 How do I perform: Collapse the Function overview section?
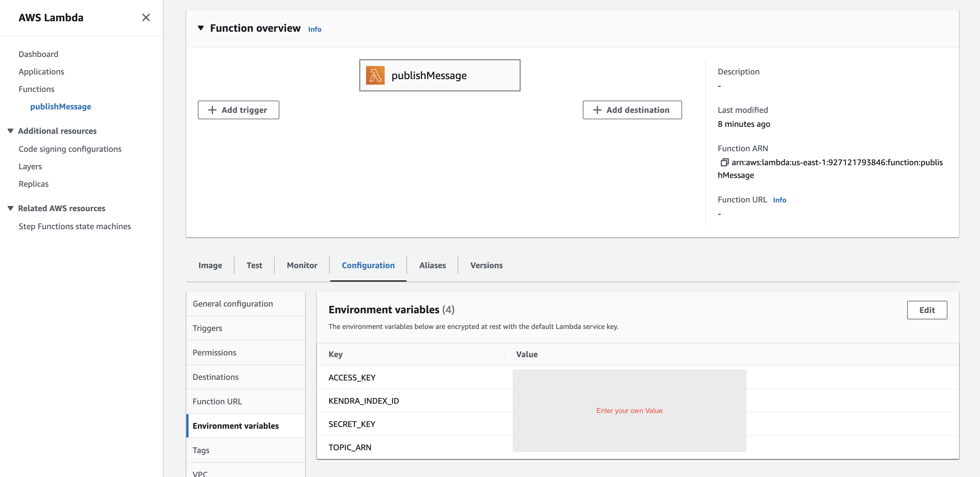(x=201, y=28)
